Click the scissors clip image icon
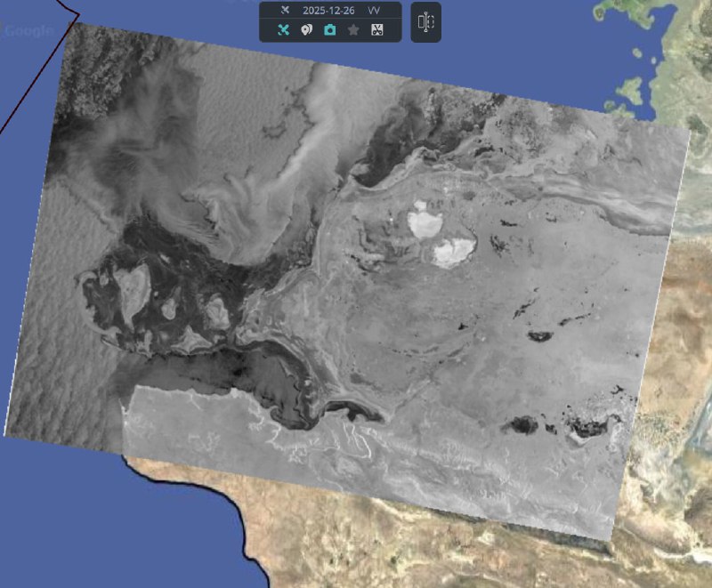712x588 pixels. tap(376, 30)
